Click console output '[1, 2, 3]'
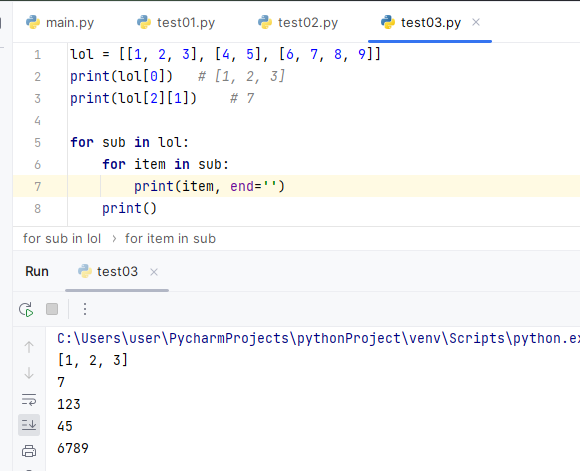This screenshot has width=580, height=471. [x=92, y=360]
